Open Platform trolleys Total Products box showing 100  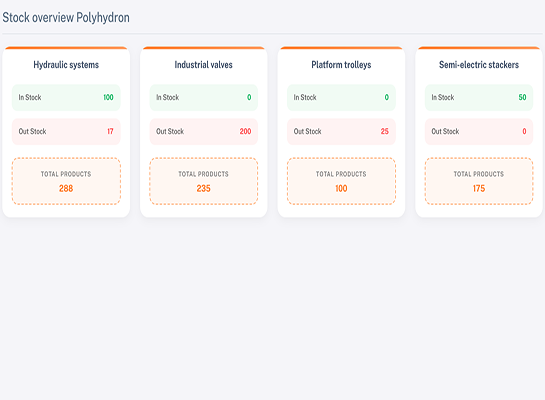coord(341,181)
